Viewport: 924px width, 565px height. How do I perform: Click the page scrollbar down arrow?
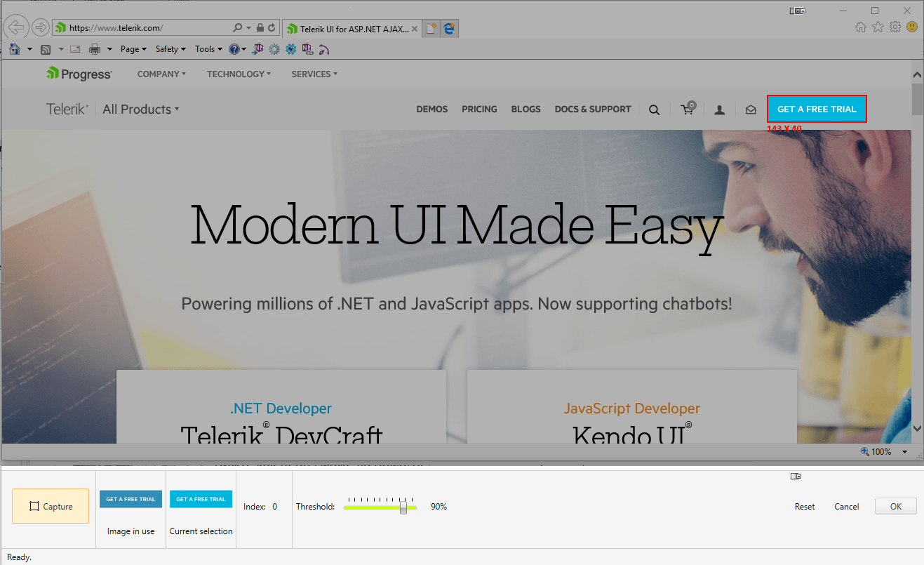[x=917, y=427]
